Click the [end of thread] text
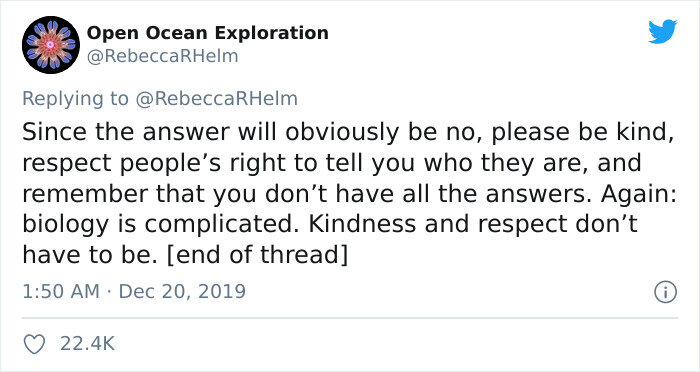 point(256,255)
